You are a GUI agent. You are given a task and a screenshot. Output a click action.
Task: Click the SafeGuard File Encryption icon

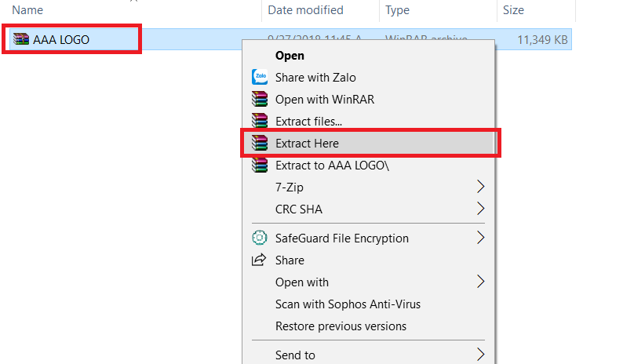click(260, 238)
